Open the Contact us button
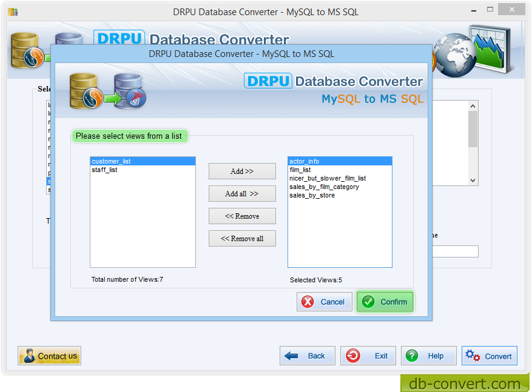The height and width of the screenshot is (392, 532). click(50, 356)
